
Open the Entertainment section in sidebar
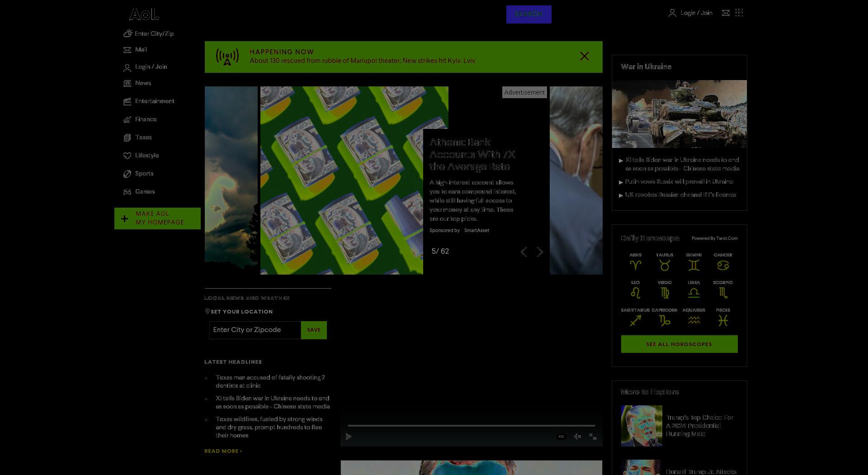155,101
